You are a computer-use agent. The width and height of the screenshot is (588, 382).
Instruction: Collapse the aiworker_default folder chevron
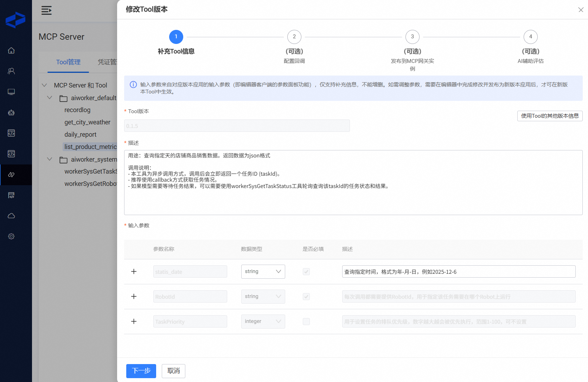coord(50,98)
